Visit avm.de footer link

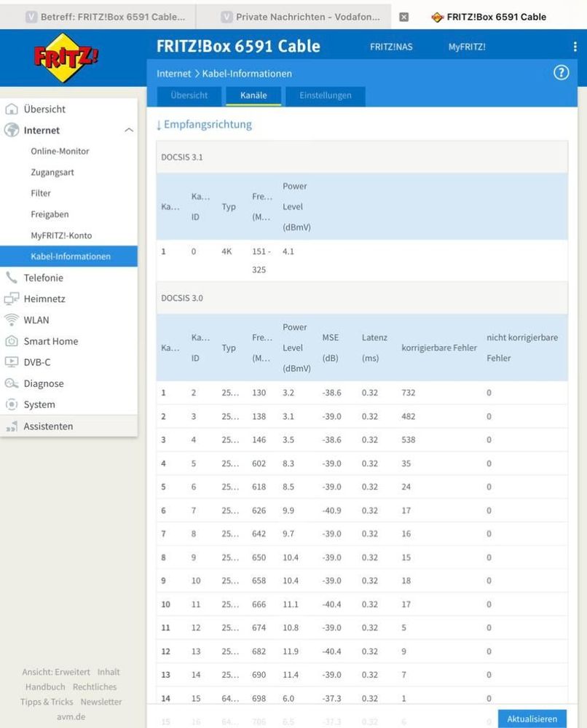[71, 716]
